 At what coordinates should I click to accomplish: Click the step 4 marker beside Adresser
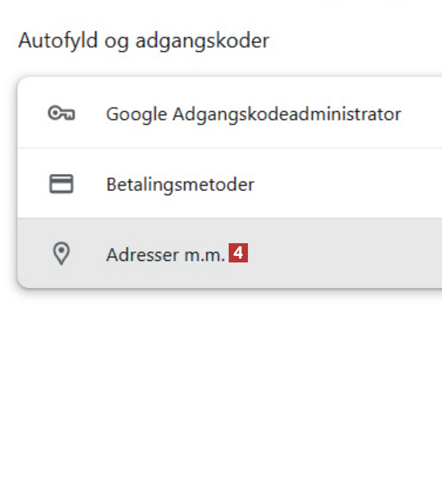coord(239,254)
